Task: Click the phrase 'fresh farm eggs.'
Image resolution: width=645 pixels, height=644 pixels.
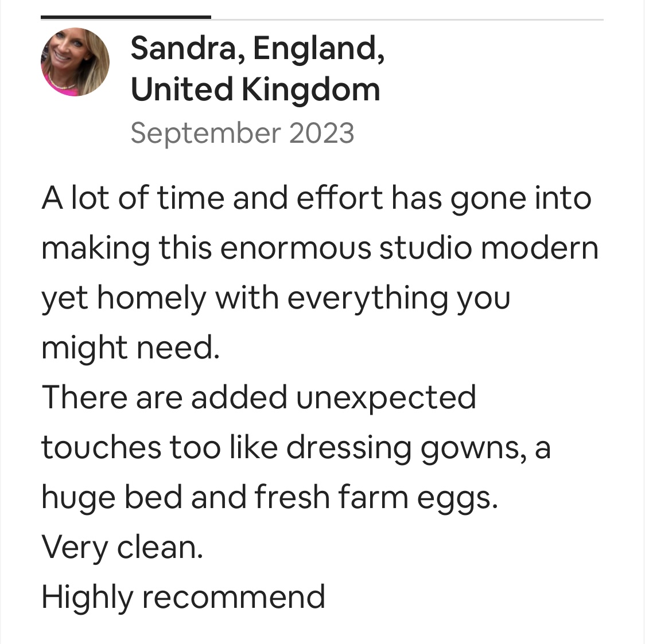Action: coord(376,498)
